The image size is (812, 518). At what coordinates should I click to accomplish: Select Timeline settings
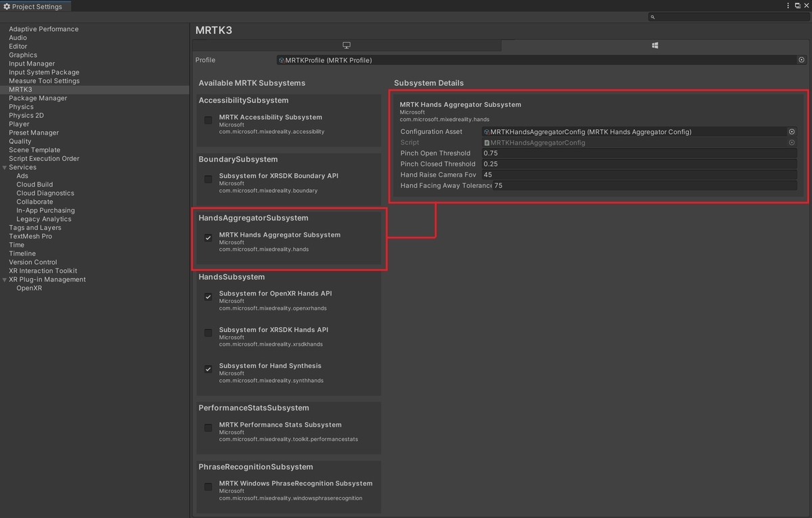[x=22, y=254]
